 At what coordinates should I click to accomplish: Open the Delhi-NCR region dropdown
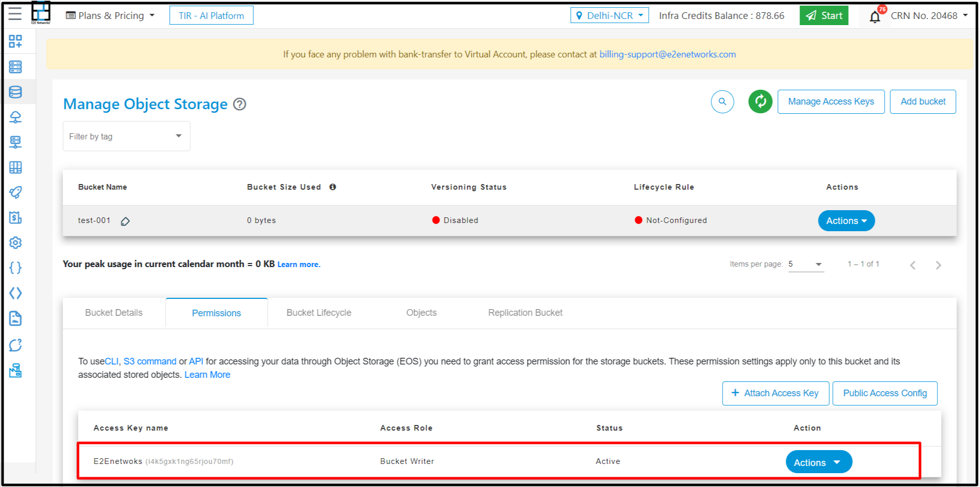click(609, 15)
